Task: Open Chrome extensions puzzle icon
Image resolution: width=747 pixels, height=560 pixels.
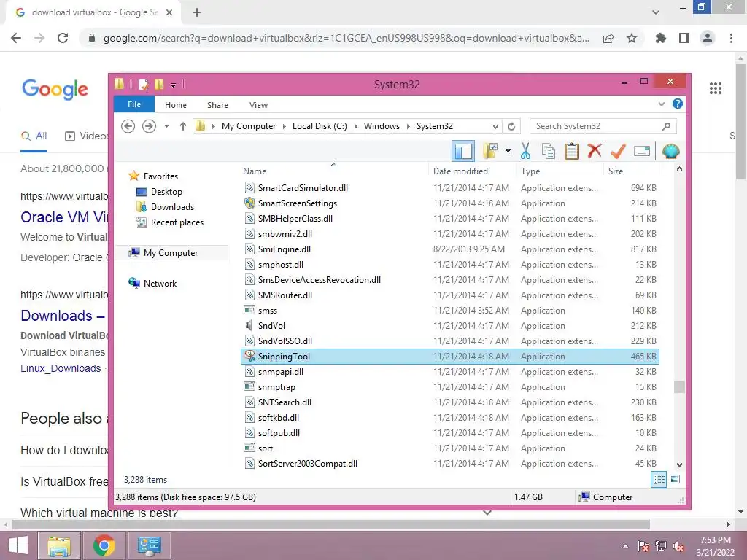Action: (660, 38)
